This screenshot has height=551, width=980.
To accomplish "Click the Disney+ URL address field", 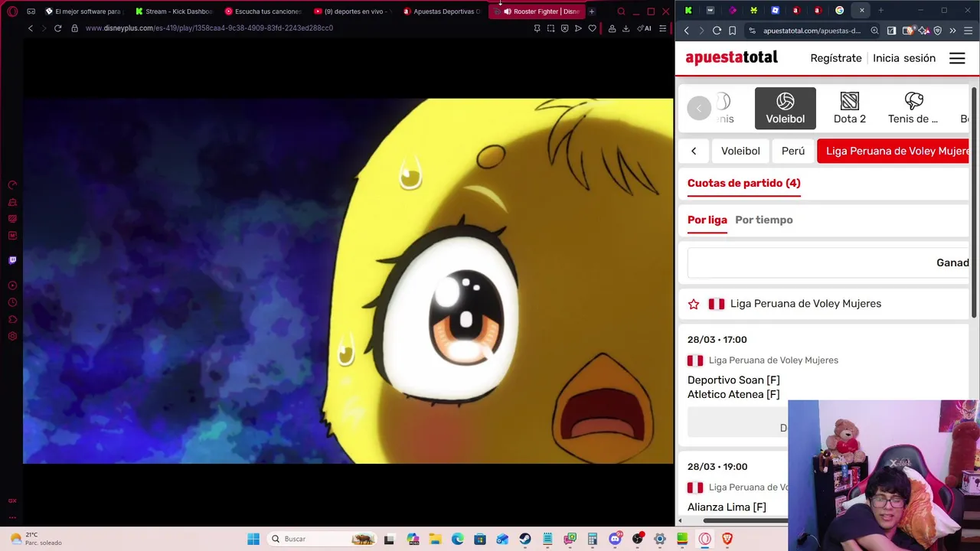I will point(209,28).
